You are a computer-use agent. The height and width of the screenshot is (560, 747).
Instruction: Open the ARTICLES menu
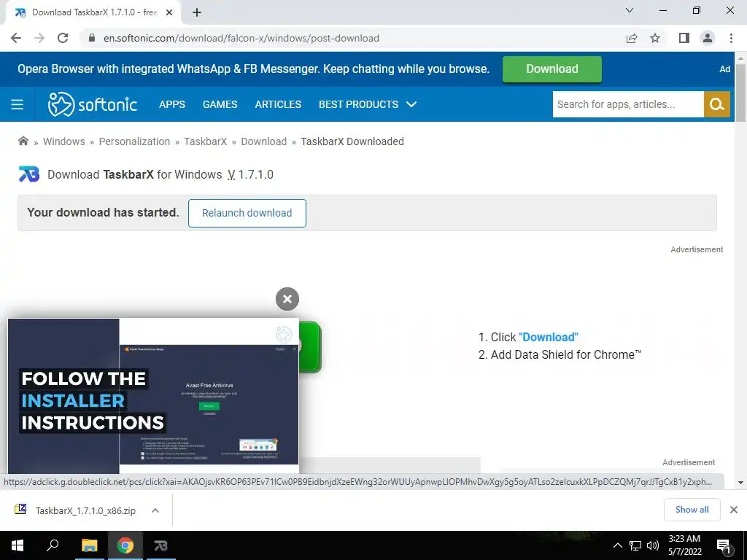click(278, 104)
